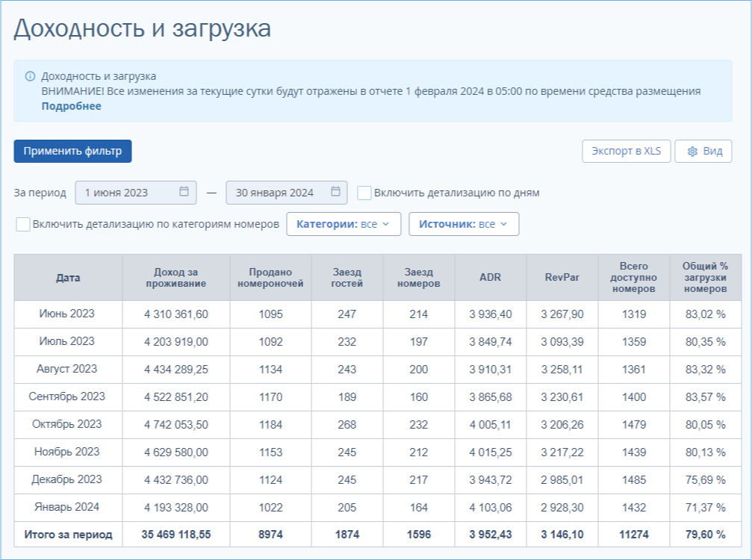Select the Январь 2024 row label
This screenshot has width=752, height=560.
(x=66, y=507)
